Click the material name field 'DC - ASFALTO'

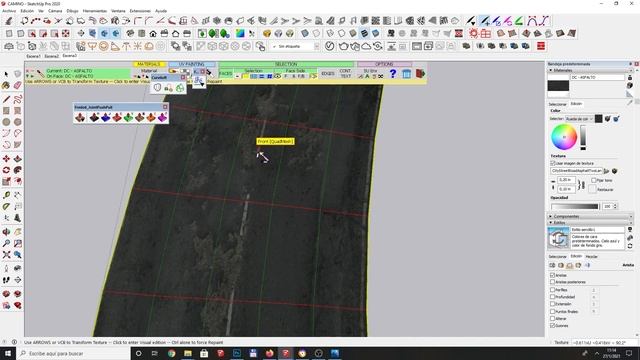598,77
